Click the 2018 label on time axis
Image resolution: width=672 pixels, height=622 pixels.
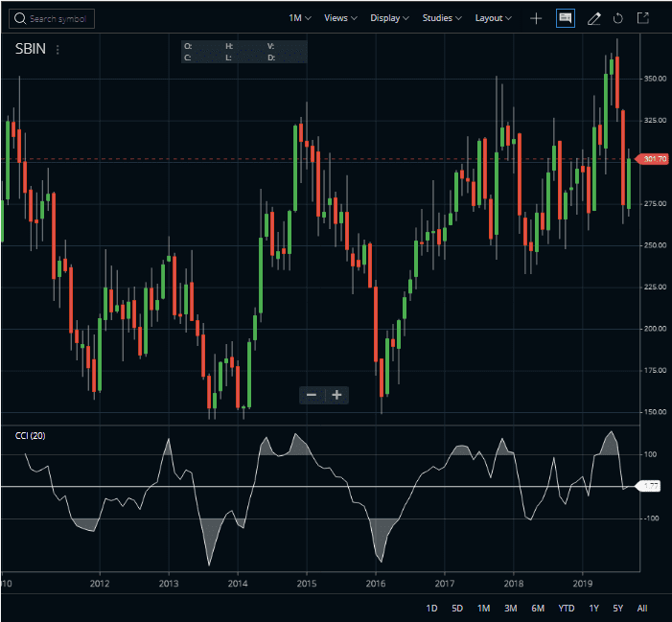tap(514, 584)
